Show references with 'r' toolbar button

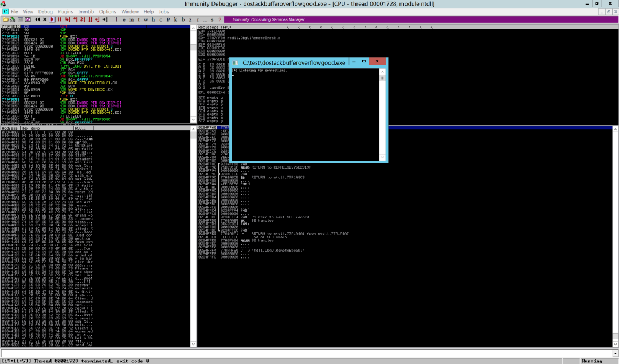(198, 19)
